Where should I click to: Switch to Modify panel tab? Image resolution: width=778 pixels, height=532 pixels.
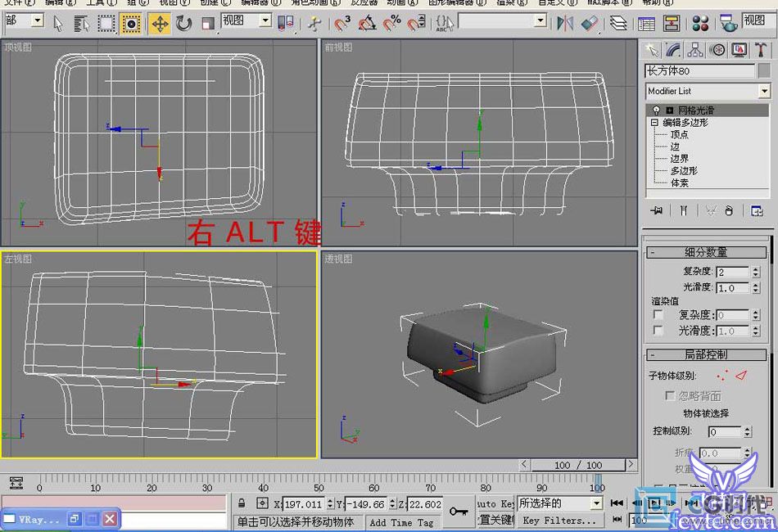click(x=673, y=50)
